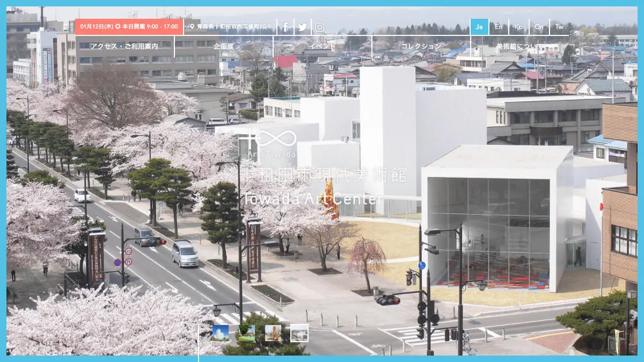
Task: Switch site language to Ko
Action: click(x=518, y=27)
